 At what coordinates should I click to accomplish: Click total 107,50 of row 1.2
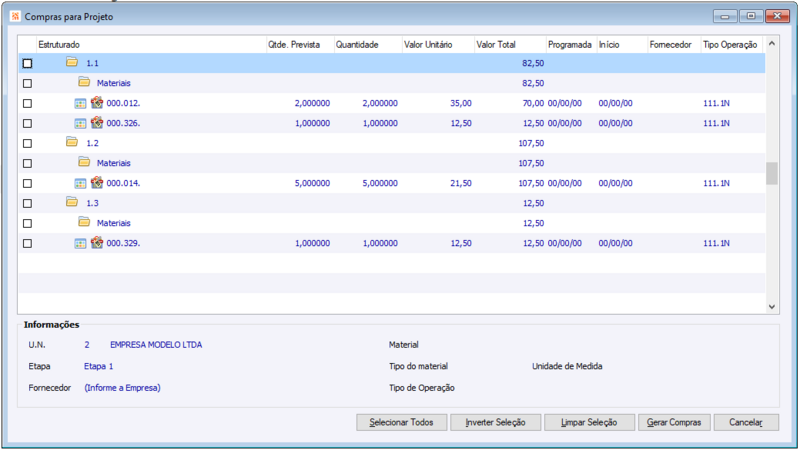point(531,143)
